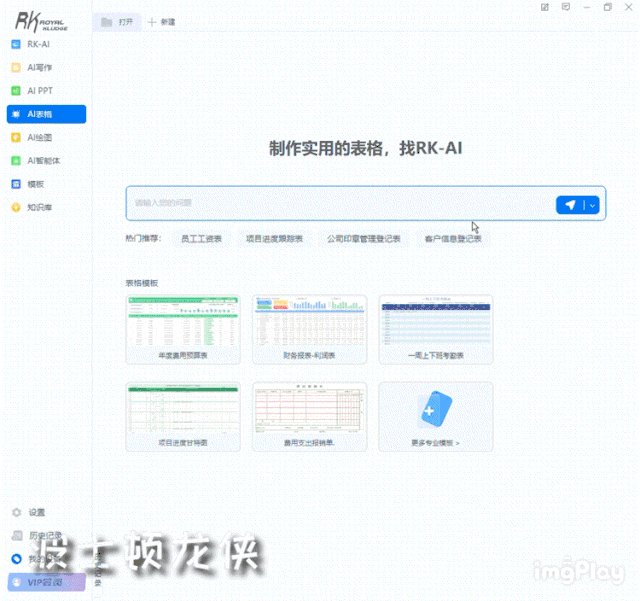The height and width of the screenshot is (601, 640).
Task: Click 新建 with the plus icon
Action: [x=162, y=22]
